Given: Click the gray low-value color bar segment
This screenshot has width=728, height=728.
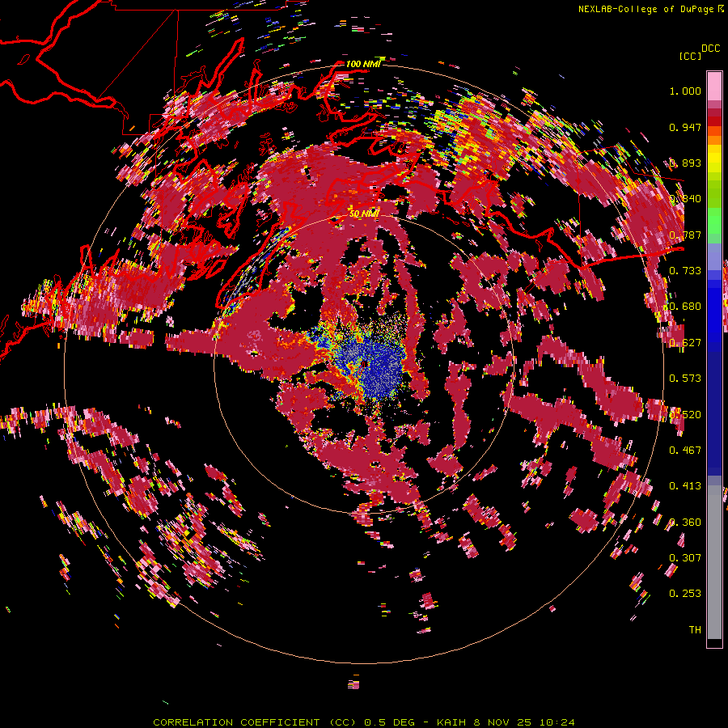Looking at the screenshot, I should [714, 562].
